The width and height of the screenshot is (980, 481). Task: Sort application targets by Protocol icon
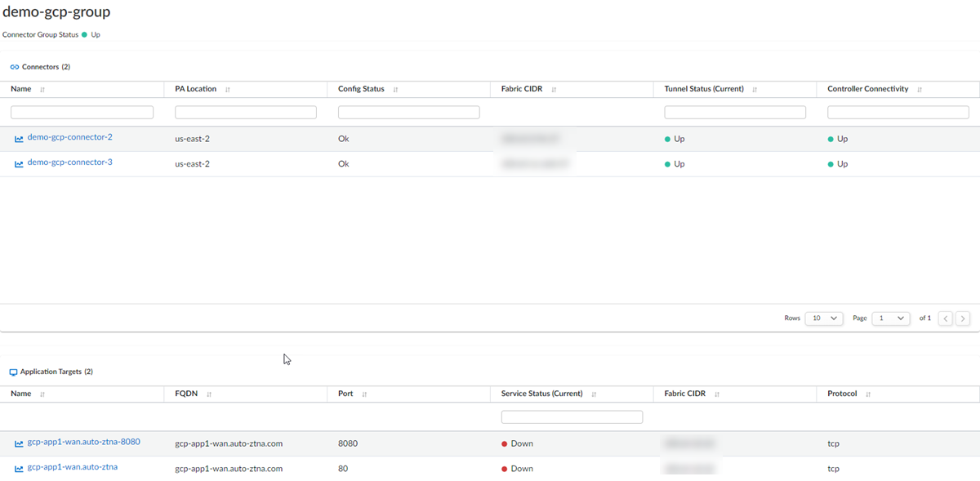[x=868, y=394]
